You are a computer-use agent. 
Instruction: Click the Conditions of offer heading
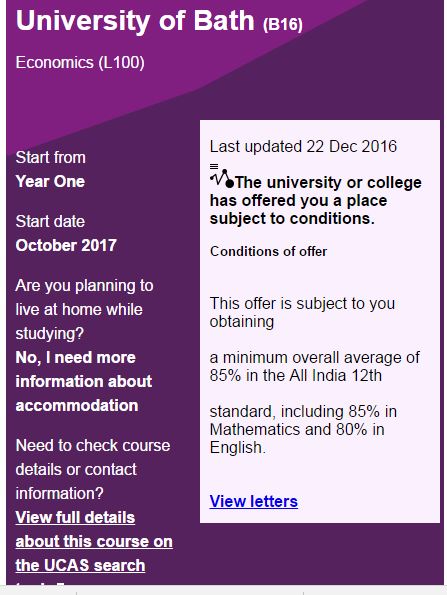(268, 251)
